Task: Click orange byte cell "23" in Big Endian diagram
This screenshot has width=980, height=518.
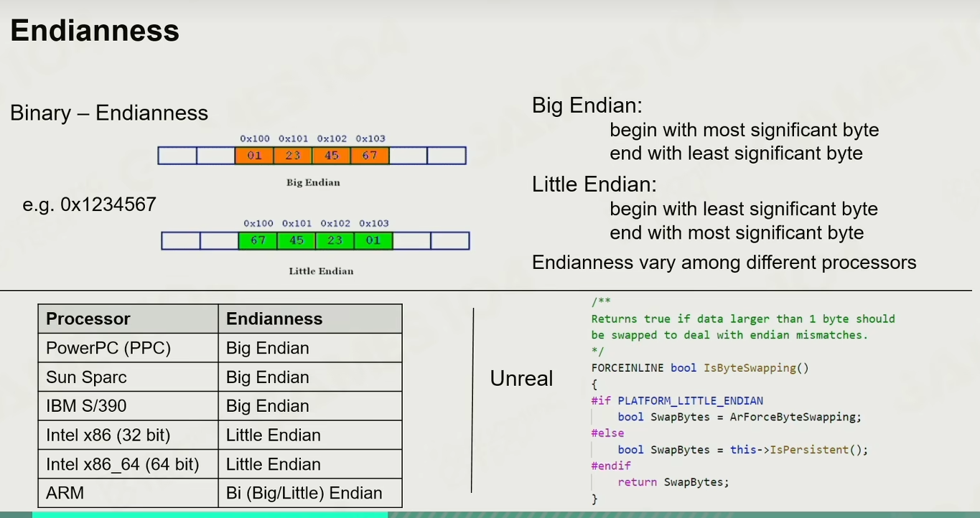Action: pyautogui.click(x=293, y=155)
